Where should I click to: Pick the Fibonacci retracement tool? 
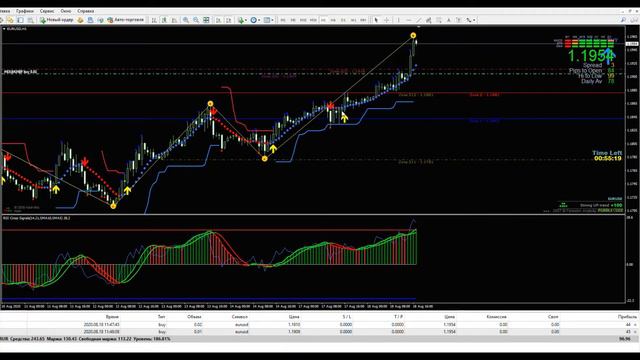tap(439, 20)
